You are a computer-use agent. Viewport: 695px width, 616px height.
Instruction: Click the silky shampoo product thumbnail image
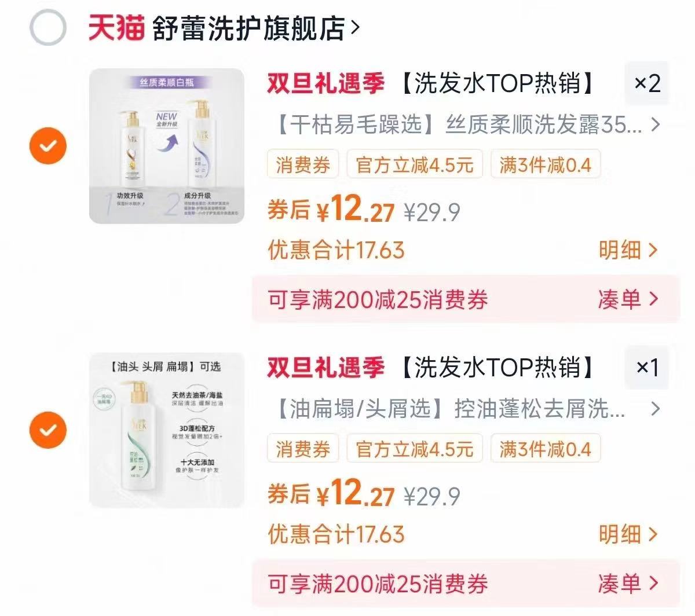tap(167, 145)
